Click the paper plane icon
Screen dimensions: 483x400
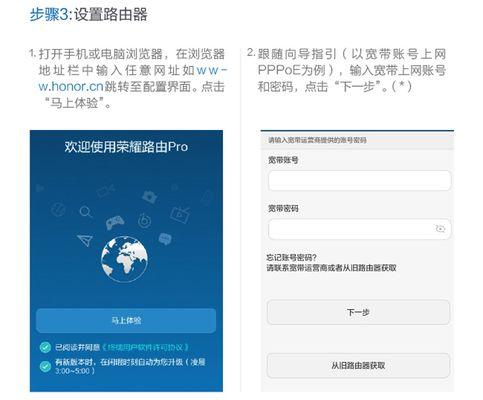pyautogui.click(x=85, y=240)
